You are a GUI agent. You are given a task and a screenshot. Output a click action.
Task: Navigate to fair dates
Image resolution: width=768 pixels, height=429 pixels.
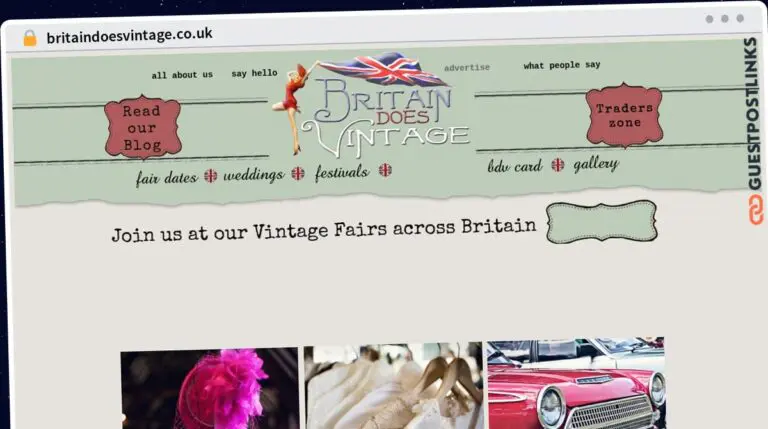(167, 178)
